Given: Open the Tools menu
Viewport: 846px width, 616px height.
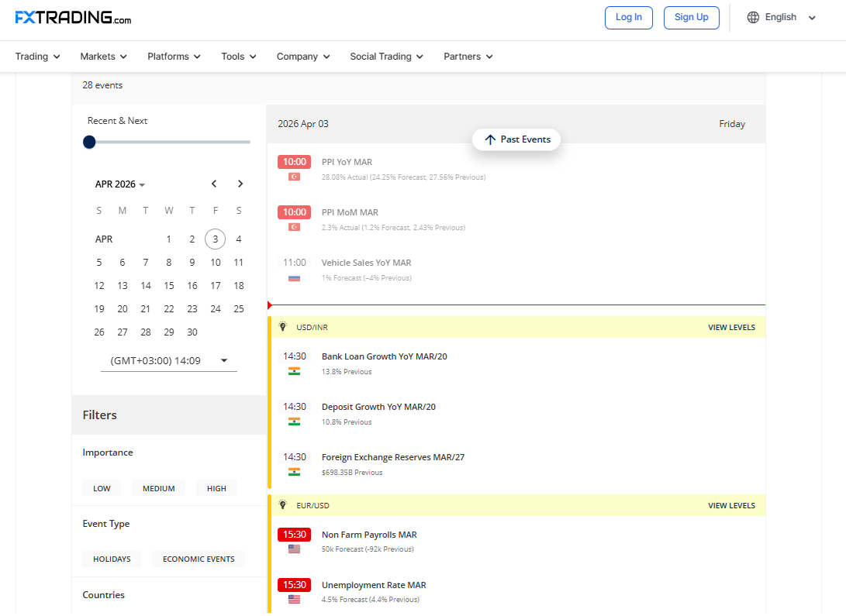Looking at the screenshot, I should coord(239,57).
